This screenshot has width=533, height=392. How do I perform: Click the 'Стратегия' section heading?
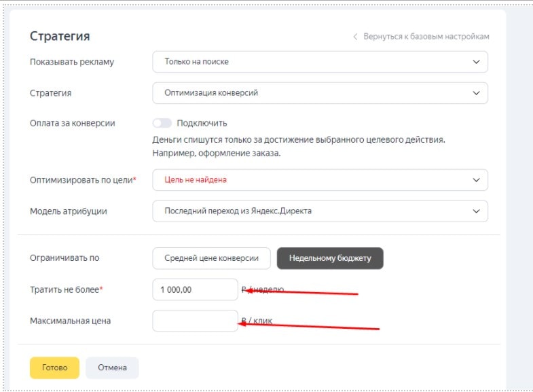pos(60,37)
